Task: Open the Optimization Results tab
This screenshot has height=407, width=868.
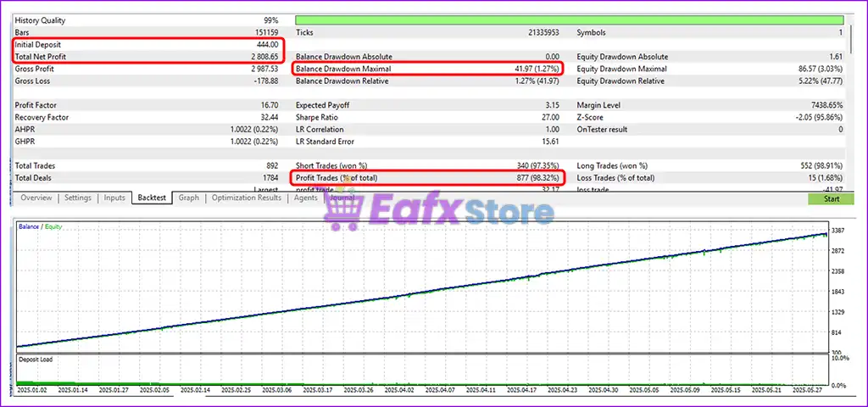Action: coord(247,198)
